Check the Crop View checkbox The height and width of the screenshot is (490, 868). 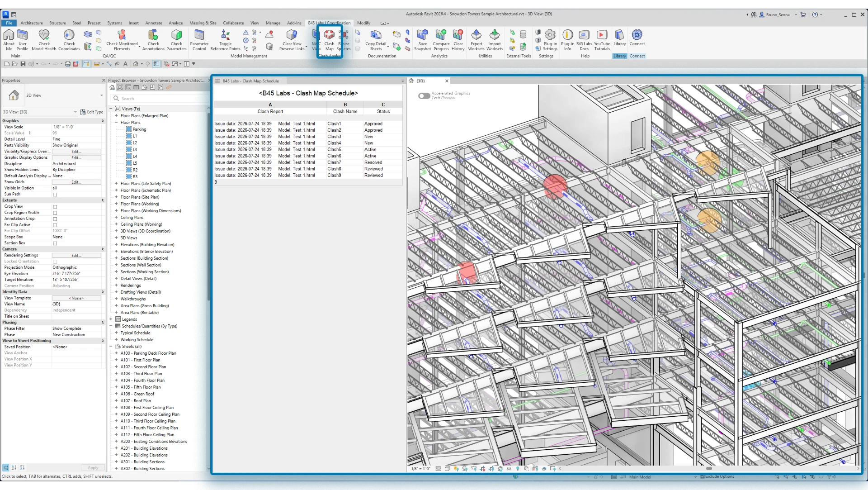click(55, 207)
